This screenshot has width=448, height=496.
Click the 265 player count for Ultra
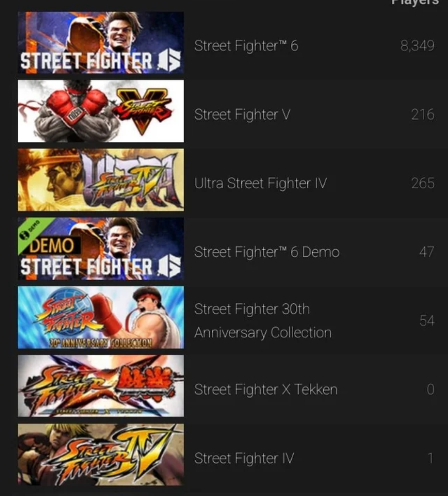pos(423,184)
